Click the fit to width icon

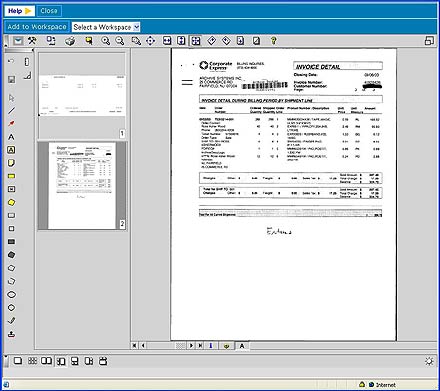[x=167, y=41]
